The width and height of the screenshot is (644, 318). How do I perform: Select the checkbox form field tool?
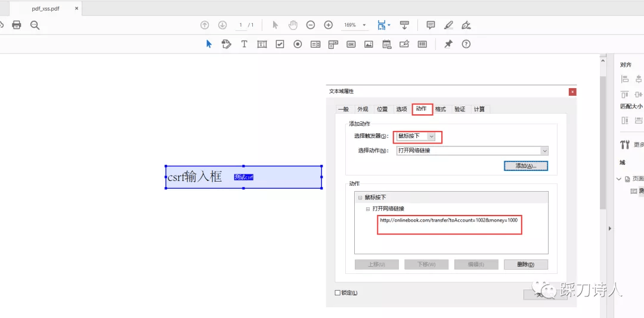pos(280,44)
